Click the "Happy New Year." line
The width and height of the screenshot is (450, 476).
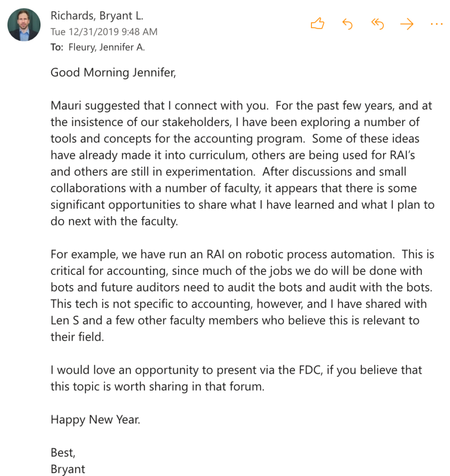(95, 420)
